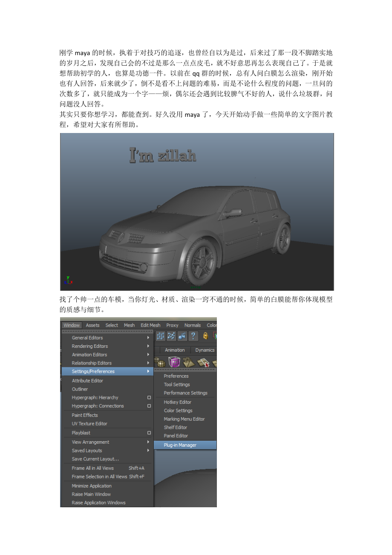The width and height of the screenshot is (392, 555).
Task: Open the Color Settings entry
Action: coord(178,410)
